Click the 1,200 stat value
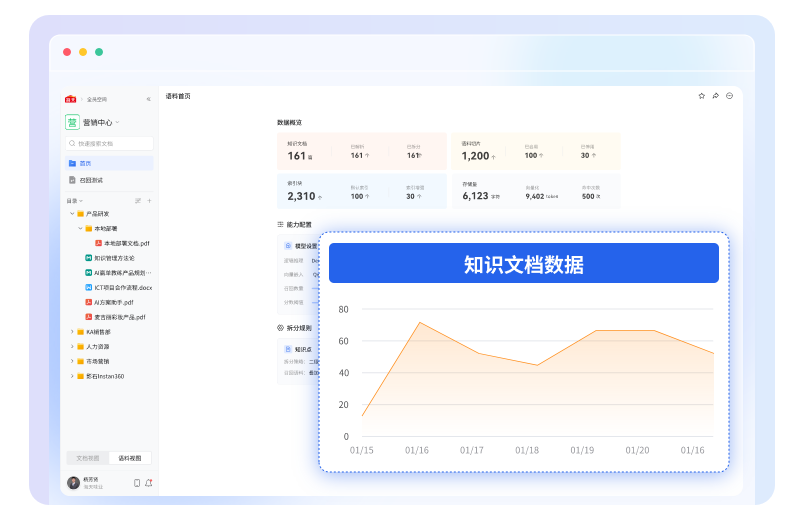The height and width of the screenshot is (520, 805). (x=475, y=156)
